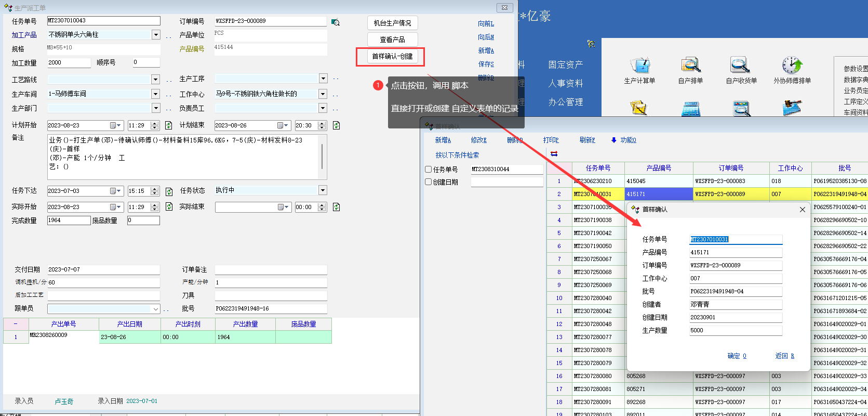The image size is (868, 416).
Task: Enable the 创建日期 filter checkbox
Action: (429, 182)
